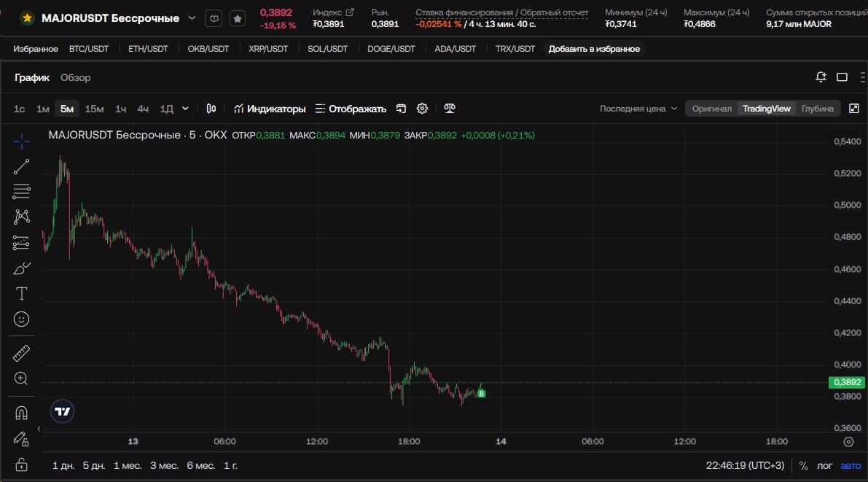Set range to 1 мес.
This screenshot has width=868, height=482.
(128, 465)
